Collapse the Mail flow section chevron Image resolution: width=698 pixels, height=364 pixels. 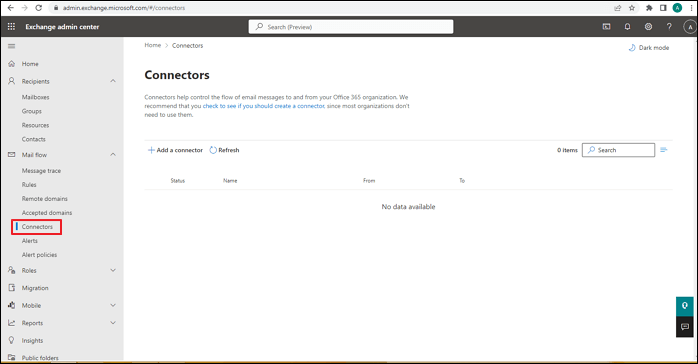113,154
